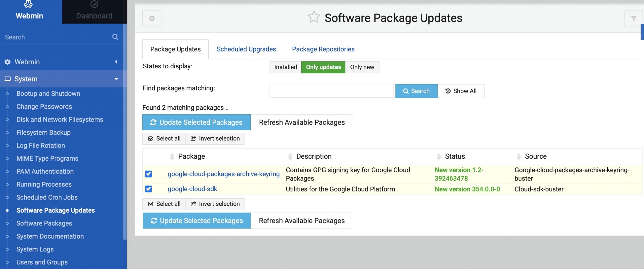
Task: Open MIME Type Programs
Action: point(48,158)
